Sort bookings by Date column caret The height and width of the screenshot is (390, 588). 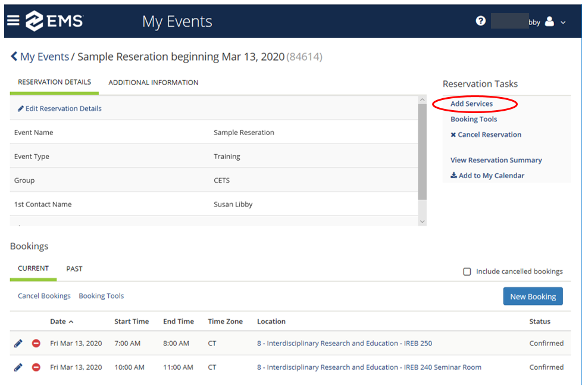tap(71, 322)
